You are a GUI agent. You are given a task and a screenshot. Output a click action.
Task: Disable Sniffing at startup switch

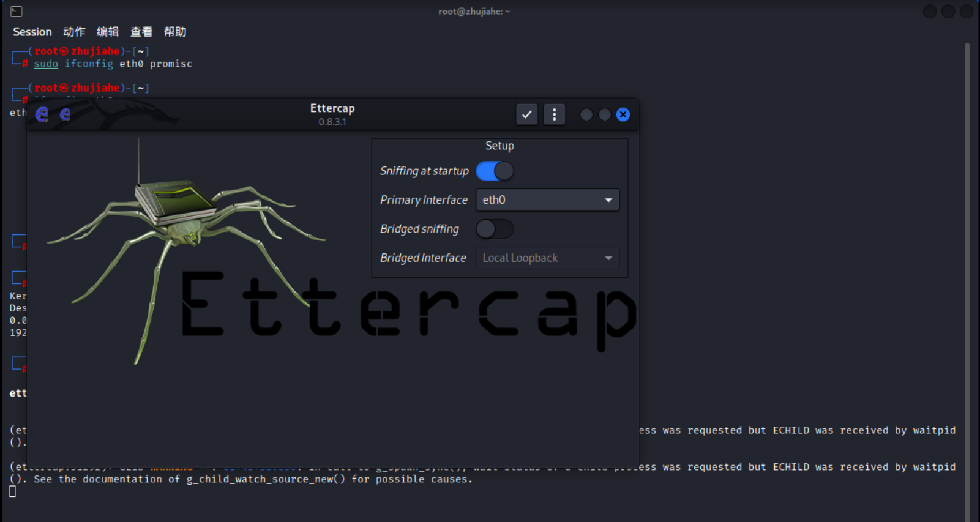point(495,171)
